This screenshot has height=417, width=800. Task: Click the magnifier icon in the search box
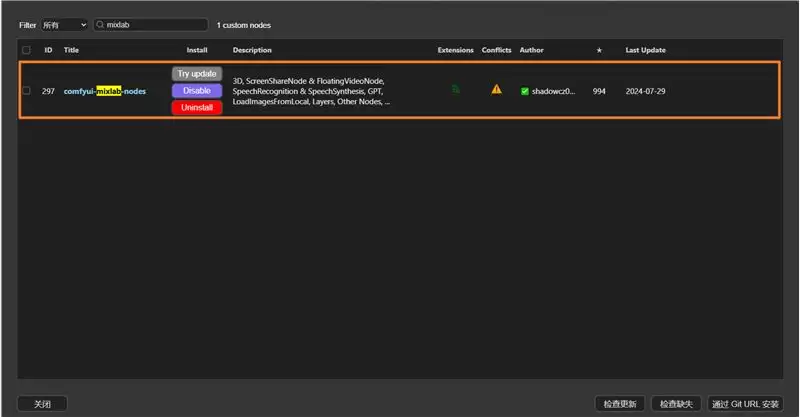(x=100, y=24)
